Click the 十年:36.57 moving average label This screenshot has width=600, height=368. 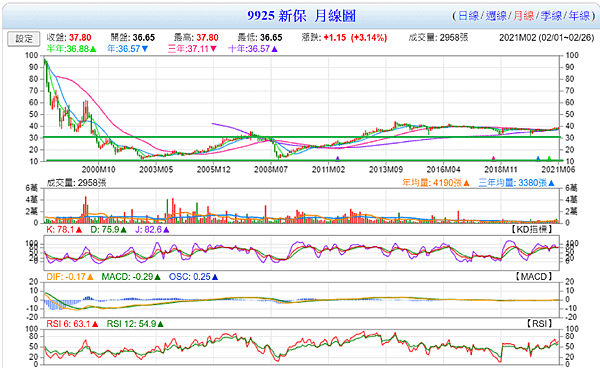(253, 49)
